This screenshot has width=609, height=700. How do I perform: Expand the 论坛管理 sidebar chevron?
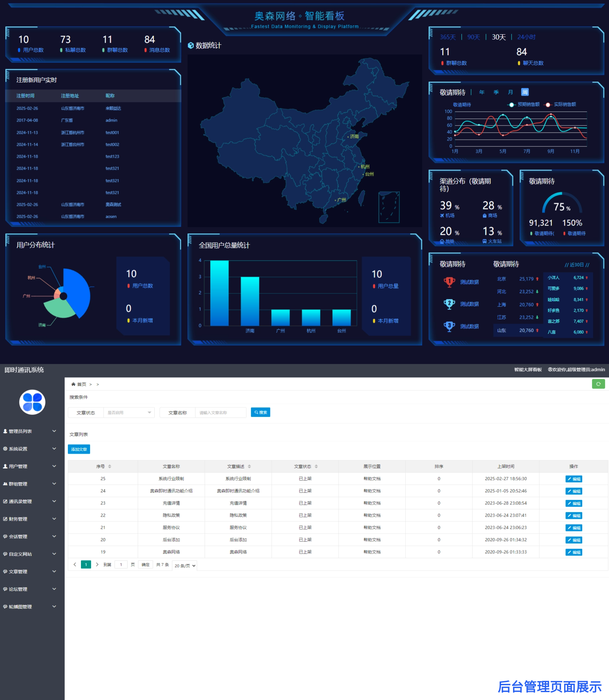click(x=54, y=589)
